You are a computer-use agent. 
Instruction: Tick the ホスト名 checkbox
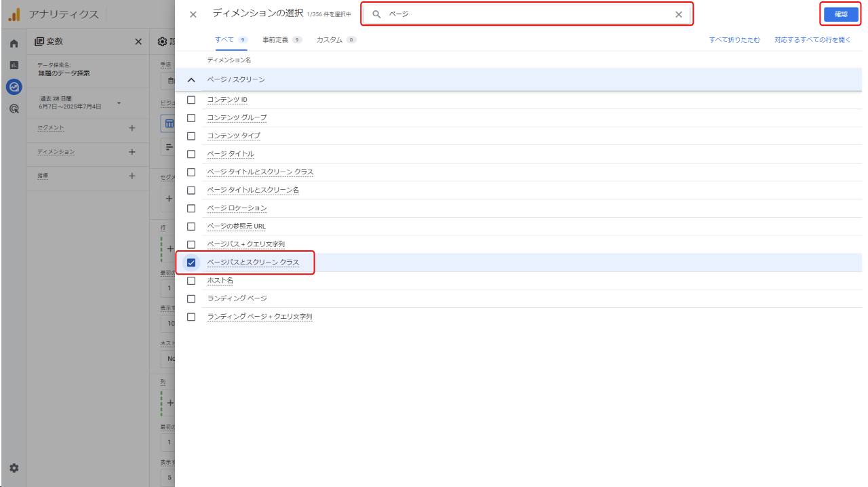point(191,281)
